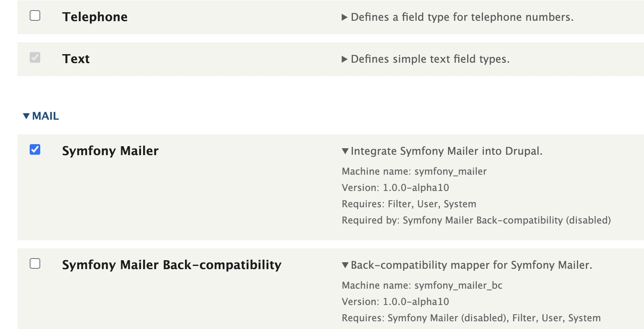Screen dimensions: 644x329
Task: Click "Integrate Symfony Mailer into Drupal" summary
Action: [x=446, y=151]
